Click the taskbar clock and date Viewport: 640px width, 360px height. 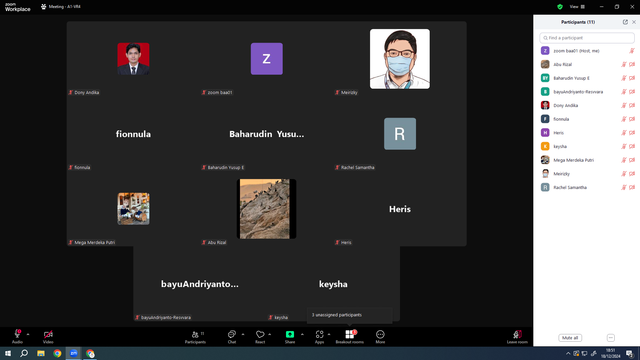[611, 353]
